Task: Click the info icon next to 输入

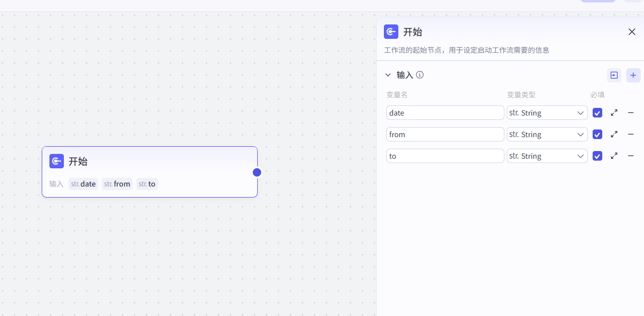Action: [x=420, y=75]
